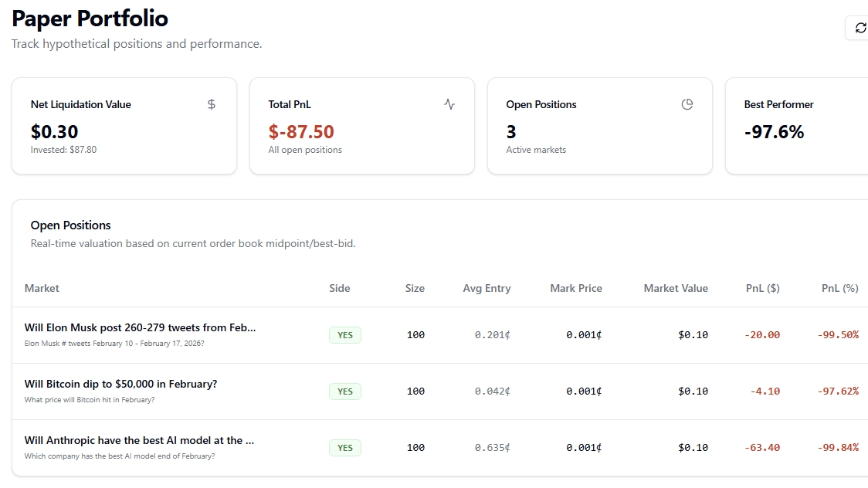Click the Best Performer value -97.6%

774,132
